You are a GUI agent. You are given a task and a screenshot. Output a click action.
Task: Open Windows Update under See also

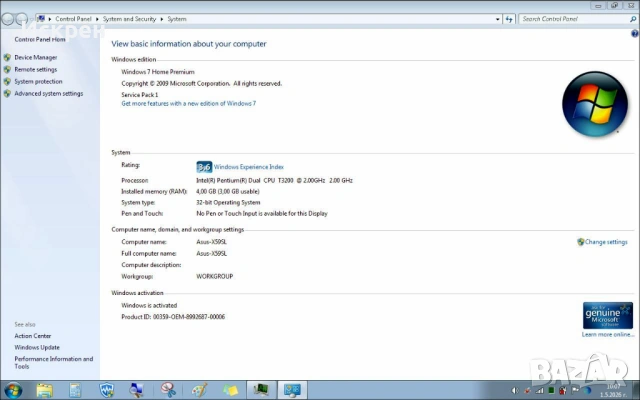37,348
